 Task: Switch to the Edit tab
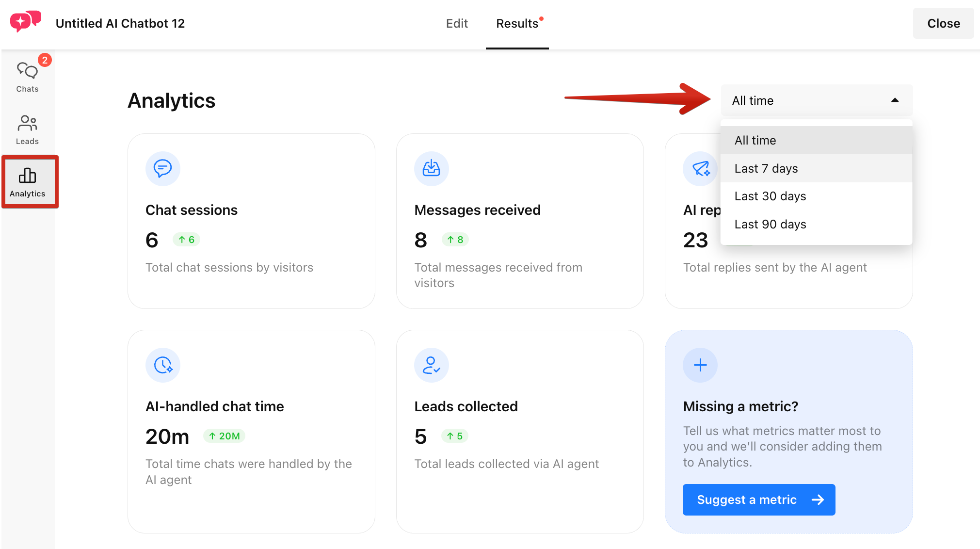tap(457, 23)
